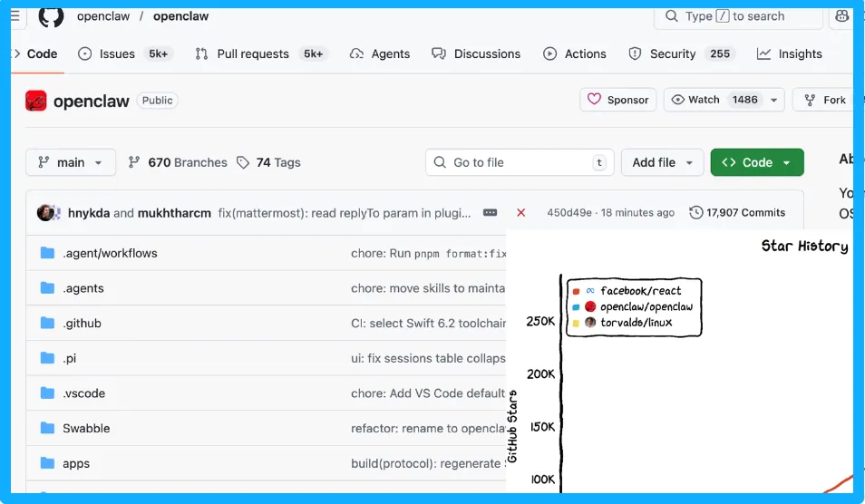Open the apps folder name

[76, 464]
